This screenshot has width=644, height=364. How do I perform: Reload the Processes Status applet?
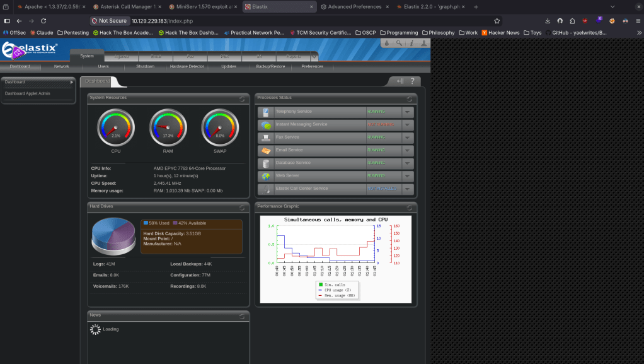click(x=410, y=98)
